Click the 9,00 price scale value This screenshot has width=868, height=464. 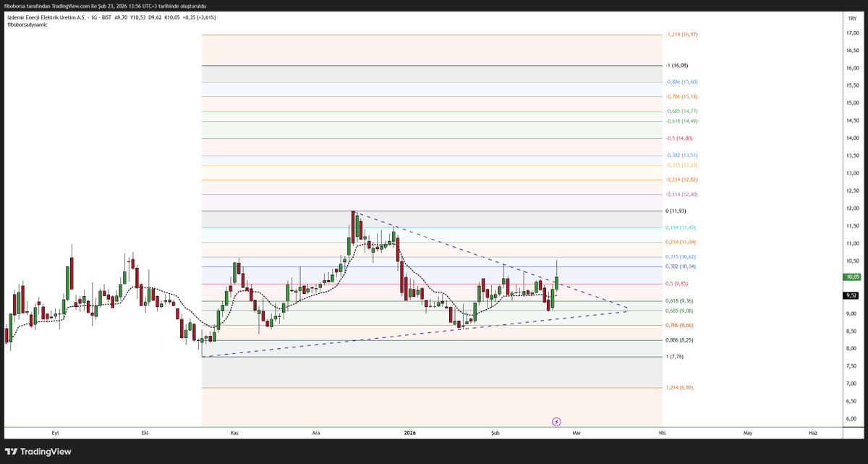[x=852, y=313]
